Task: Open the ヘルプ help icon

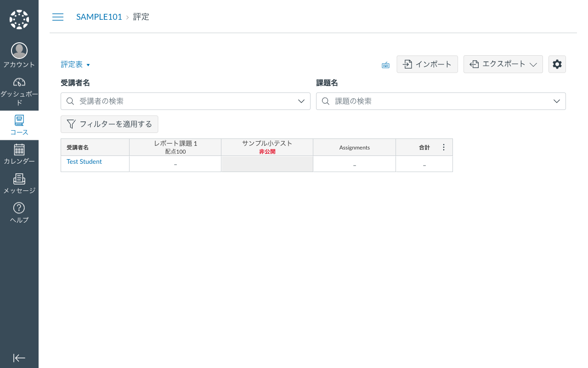Action: point(19,212)
